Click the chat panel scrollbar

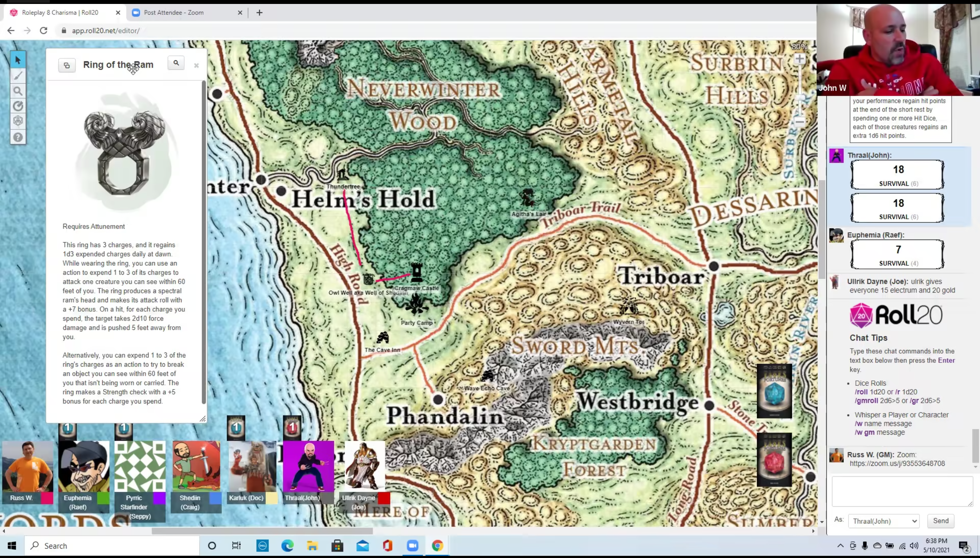pyautogui.click(x=976, y=446)
